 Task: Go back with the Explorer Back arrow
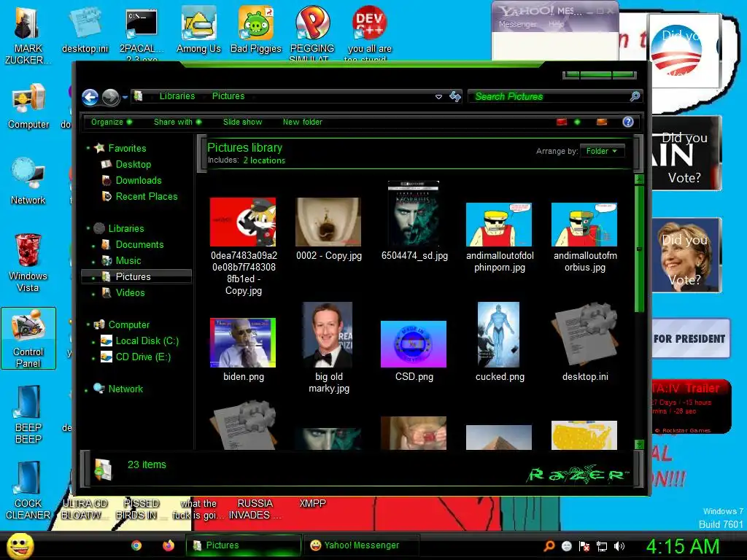(90, 97)
